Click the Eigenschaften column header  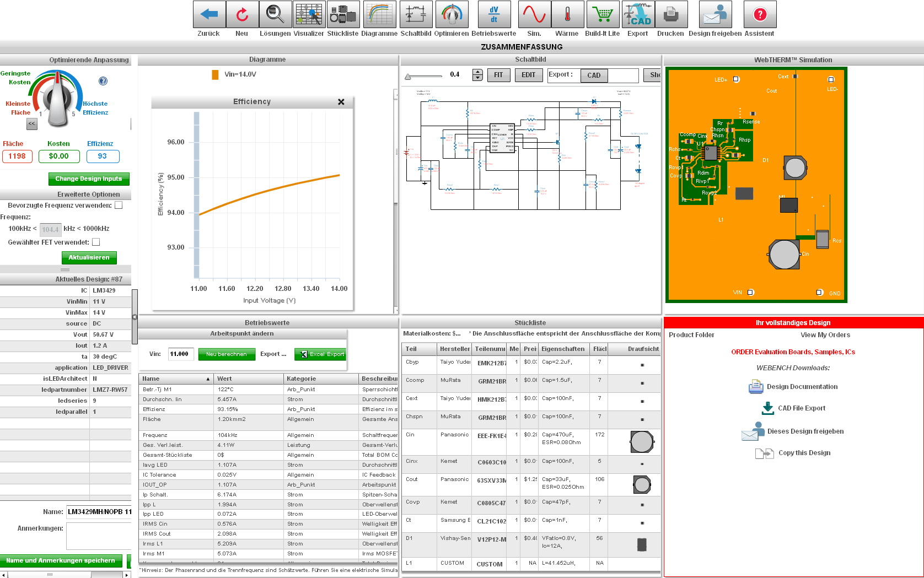pyautogui.click(x=565, y=349)
